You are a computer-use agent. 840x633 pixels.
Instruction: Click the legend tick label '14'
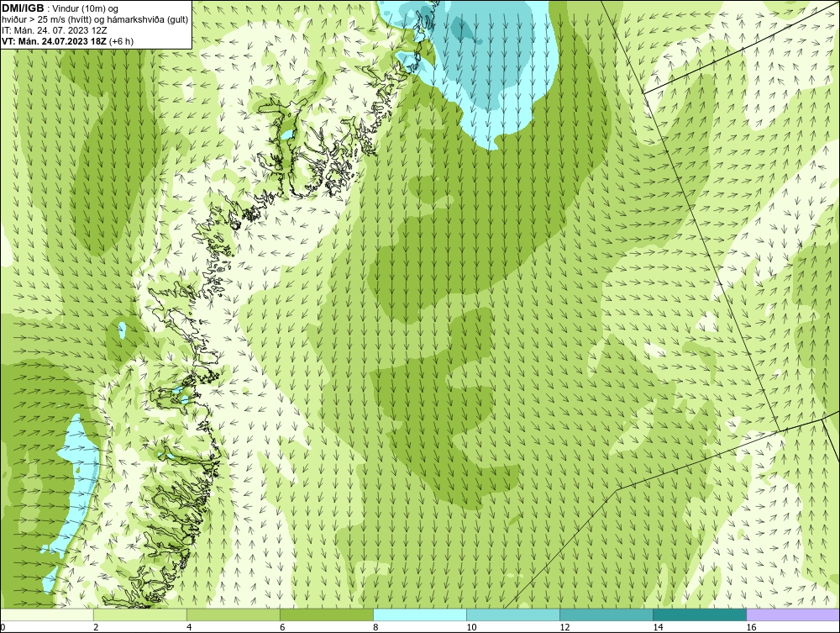tap(658, 627)
